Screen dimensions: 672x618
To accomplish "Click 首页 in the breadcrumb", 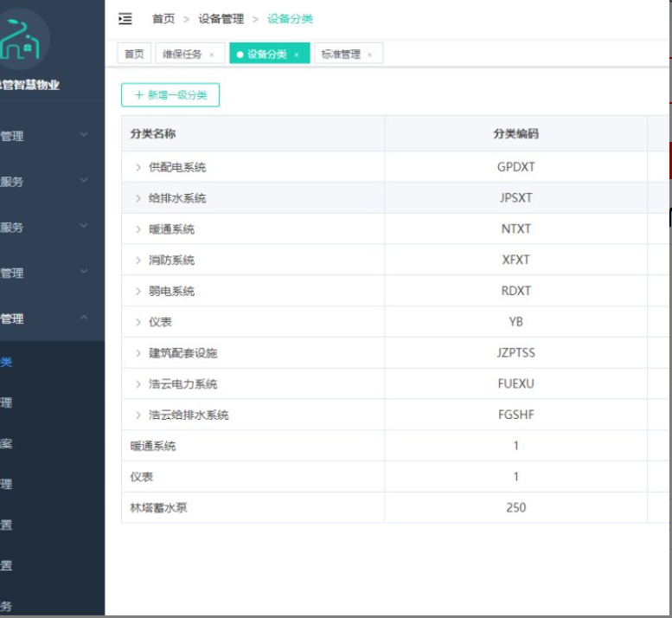I will (x=163, y=19).
